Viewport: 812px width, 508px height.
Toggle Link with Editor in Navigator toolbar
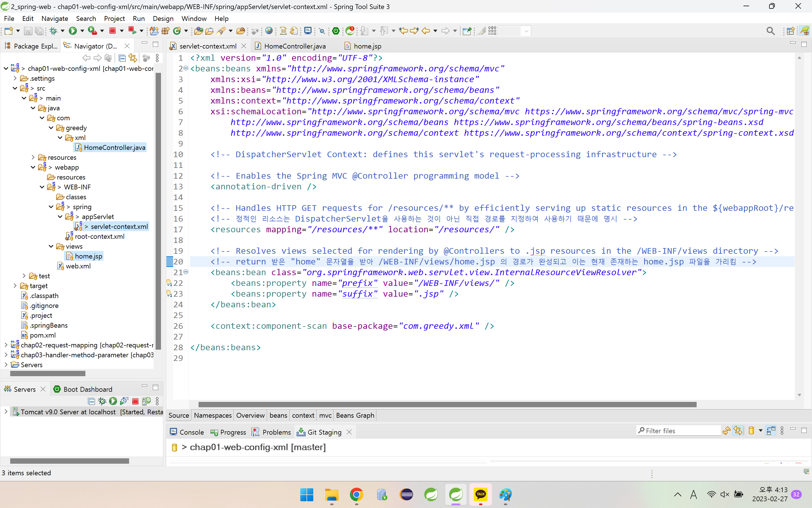tap(133, 58)
